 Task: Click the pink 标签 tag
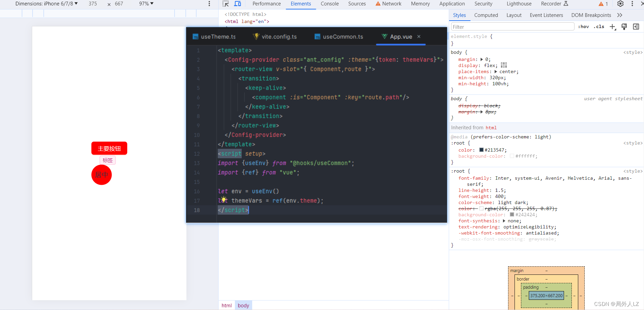107,160
